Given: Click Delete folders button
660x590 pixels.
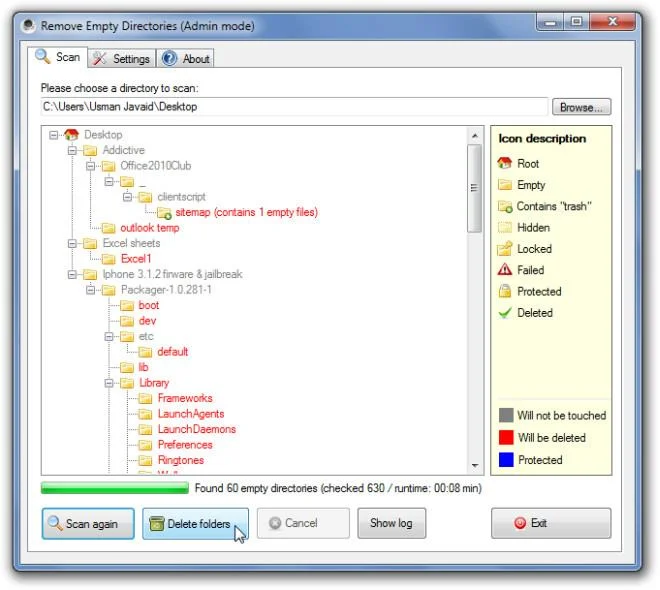Looking at the screenshot, I should coord(195,524).
